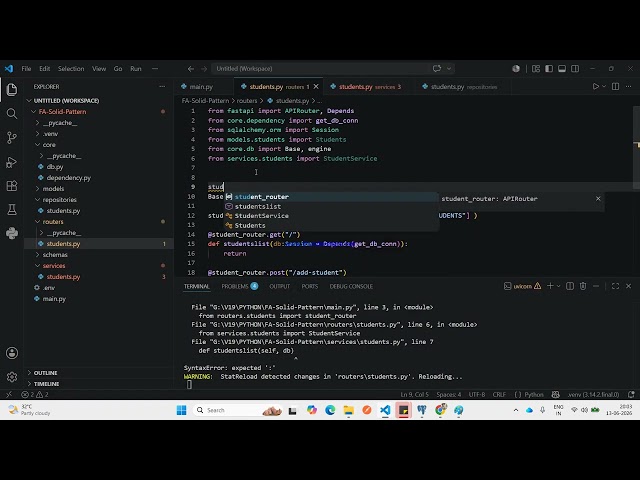Open the Testing flask view
This screenshot has height=480, width=640.
click(x=12, y=210)
